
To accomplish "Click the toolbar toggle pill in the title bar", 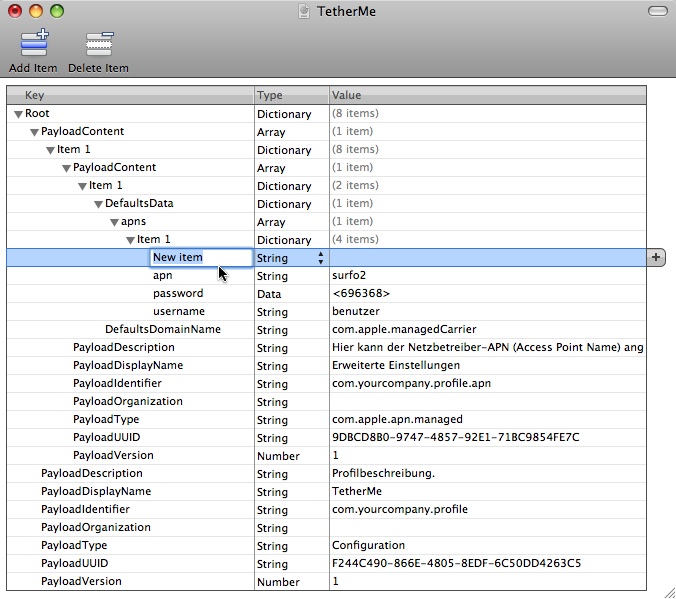I will pyautogui.click(x=657, y=11).
